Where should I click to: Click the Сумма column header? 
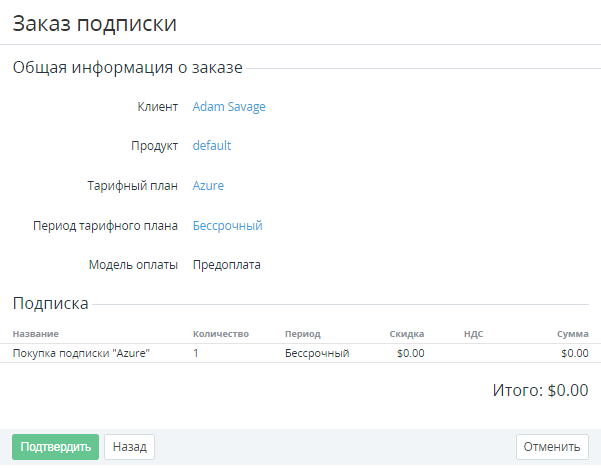(573, 334)
